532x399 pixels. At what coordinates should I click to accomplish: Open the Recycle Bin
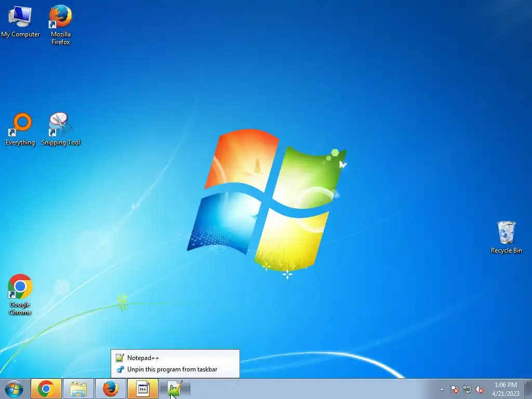(506, 237)
